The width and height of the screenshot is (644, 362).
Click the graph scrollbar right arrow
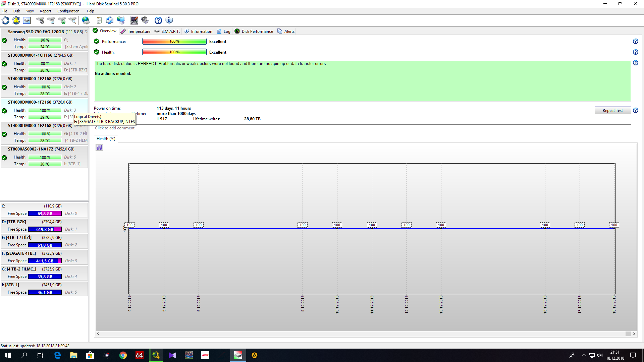click(x=634, y=334)
